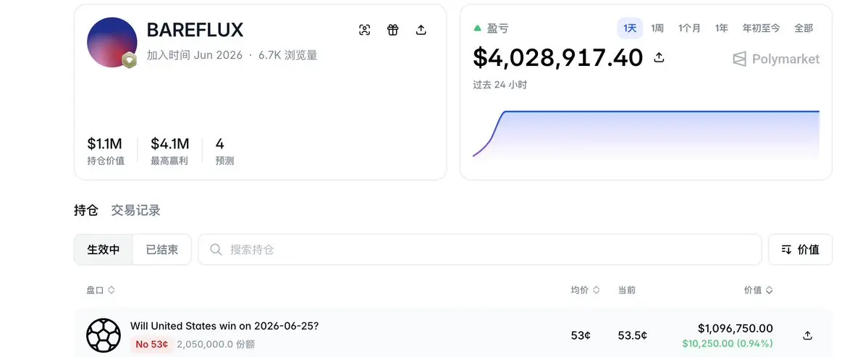Click the $1.1M 持仓价值 stat
868x357 pixels.
point(105,151)
